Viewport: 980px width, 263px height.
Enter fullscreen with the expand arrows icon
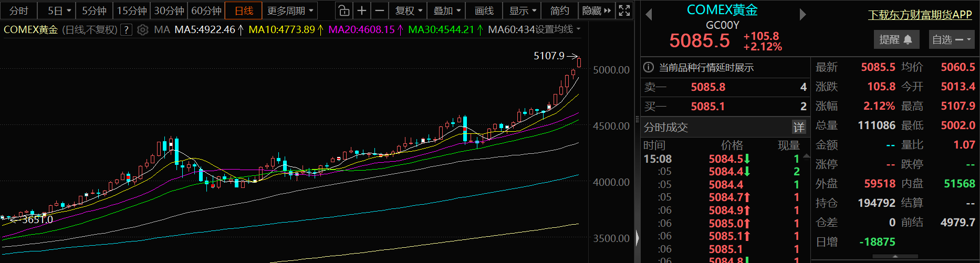(624, 10)
